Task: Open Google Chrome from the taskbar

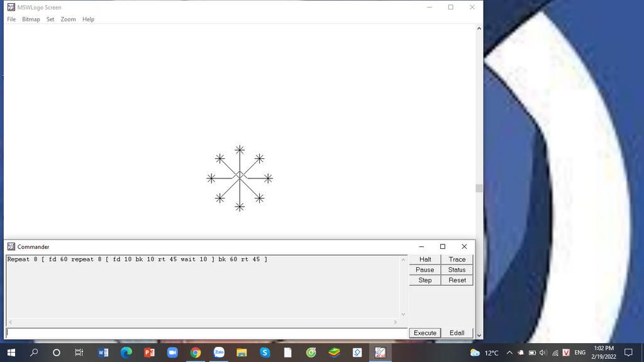Action: coord(196,353)
